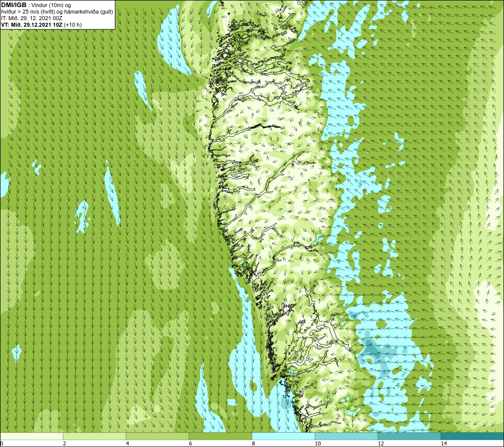Click the '6' label on the scale
The width and height of the screenshot is (504, 447).
tap(191, 443)
